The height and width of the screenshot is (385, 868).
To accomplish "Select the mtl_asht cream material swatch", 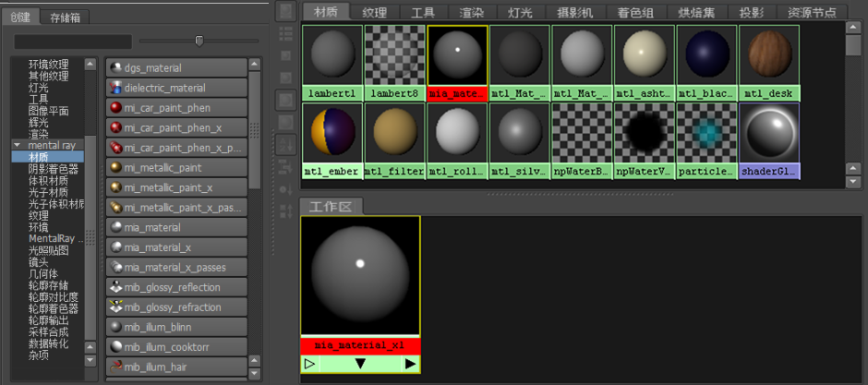I will coord(645,63).
